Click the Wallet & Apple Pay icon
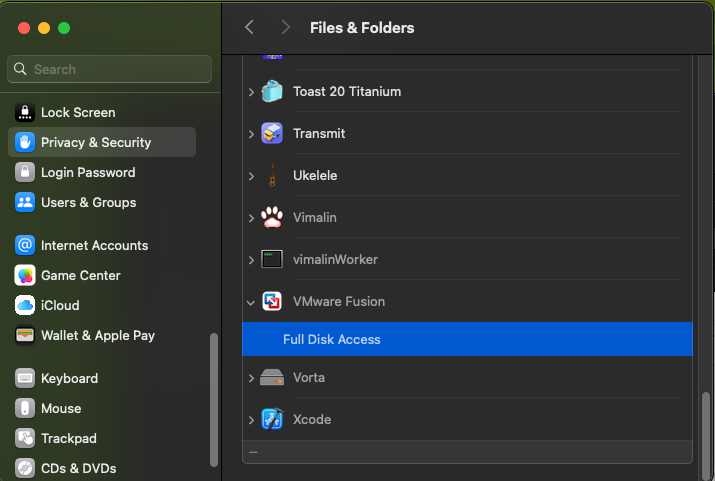 (x=25, y=336)
